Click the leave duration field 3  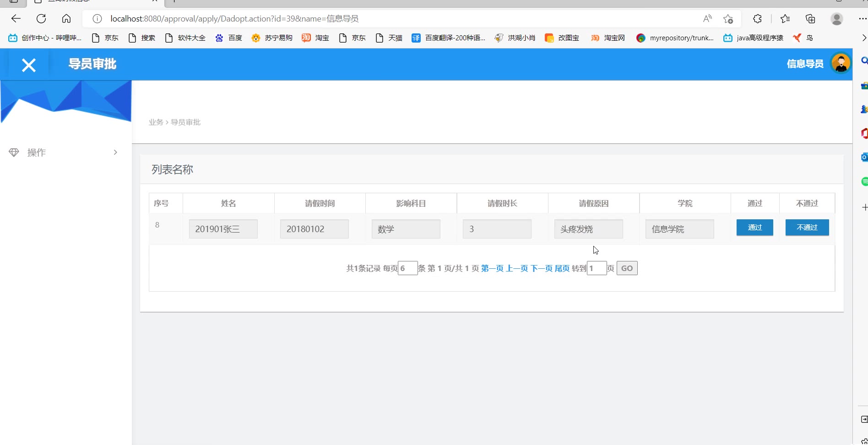click(x=497, y=229)
